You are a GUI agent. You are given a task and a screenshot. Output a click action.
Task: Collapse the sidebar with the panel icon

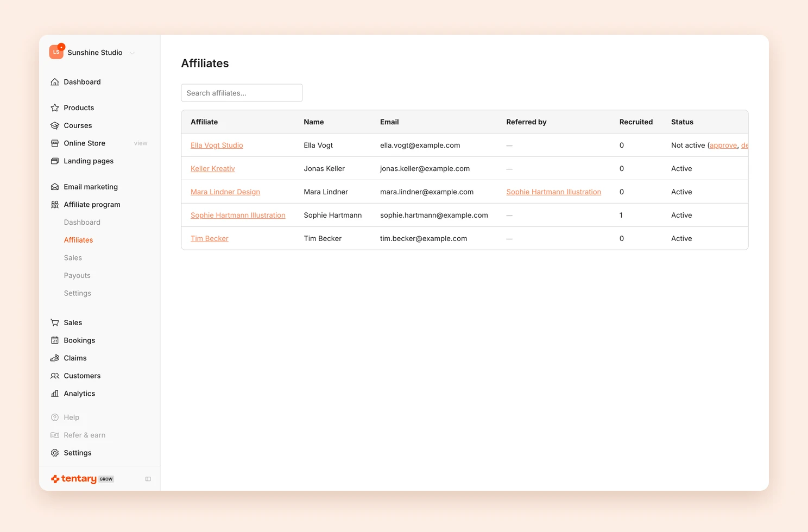pyautogui.click(x=148, y=479)
